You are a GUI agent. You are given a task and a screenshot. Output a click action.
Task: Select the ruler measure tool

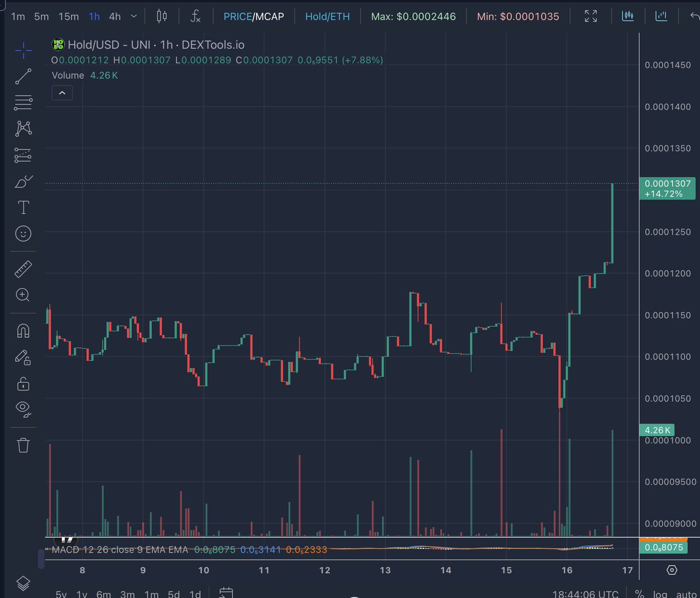pos(23,269)
